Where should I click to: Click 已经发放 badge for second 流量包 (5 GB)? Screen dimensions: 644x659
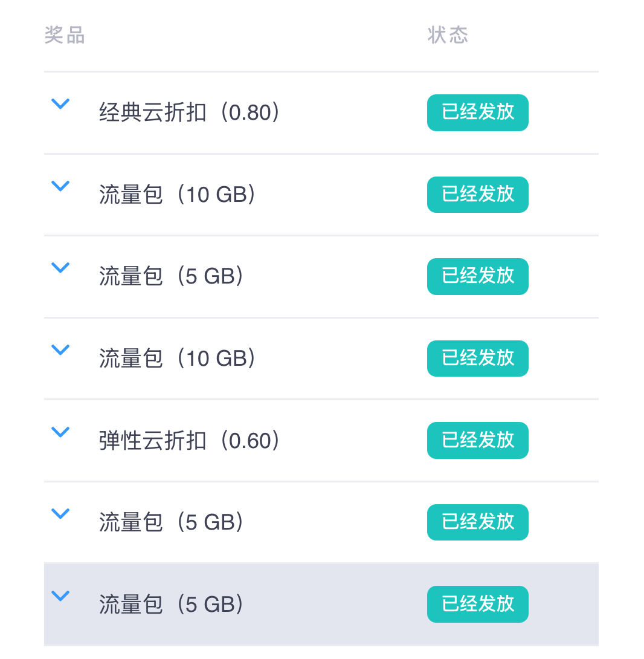(477, 522)
